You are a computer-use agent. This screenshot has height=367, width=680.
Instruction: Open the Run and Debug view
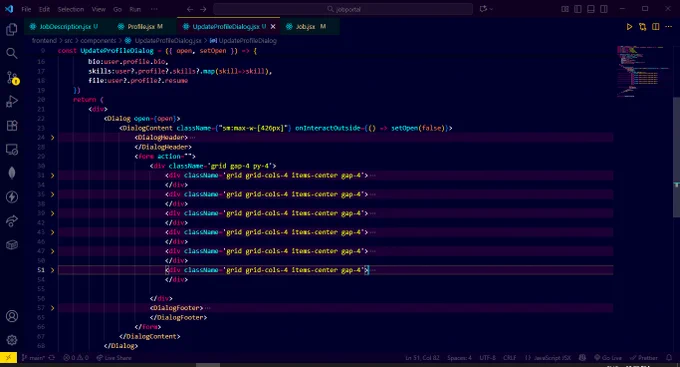pyautogui.click(x=12, y=102)
